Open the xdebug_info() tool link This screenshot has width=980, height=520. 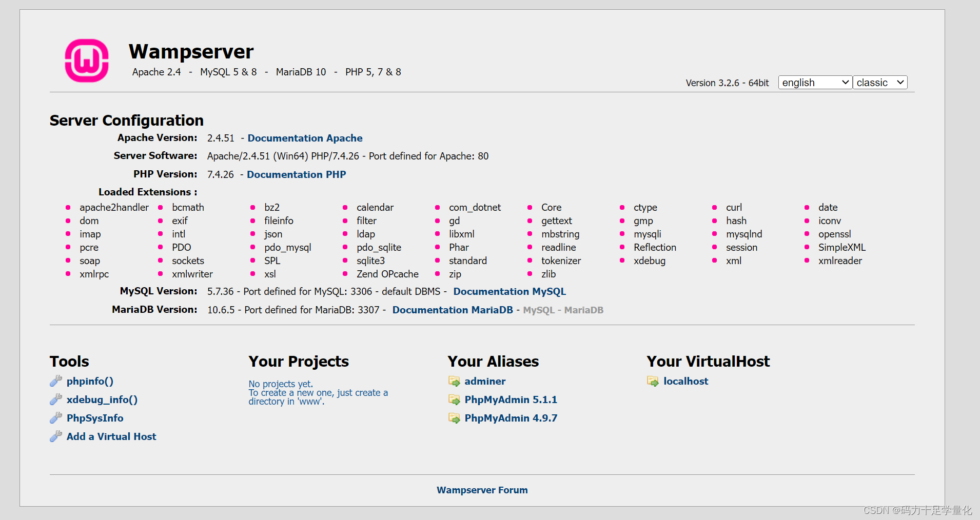point(102,399)
